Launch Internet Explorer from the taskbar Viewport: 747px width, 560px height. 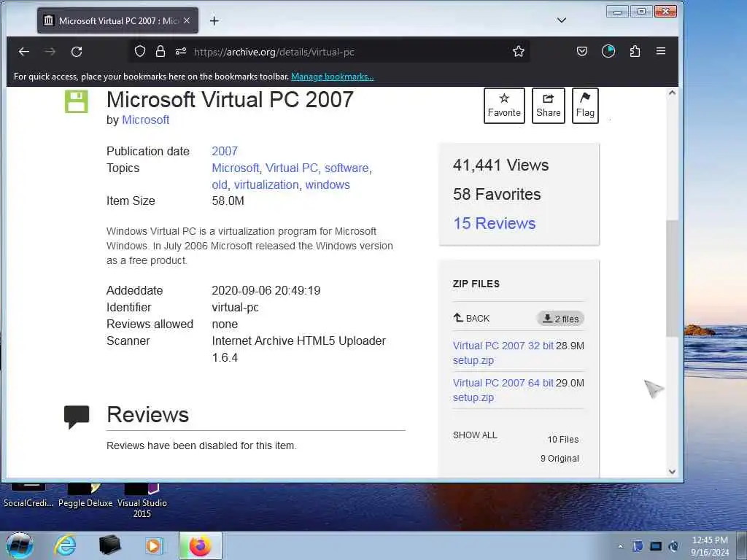(x=65, y=545)
